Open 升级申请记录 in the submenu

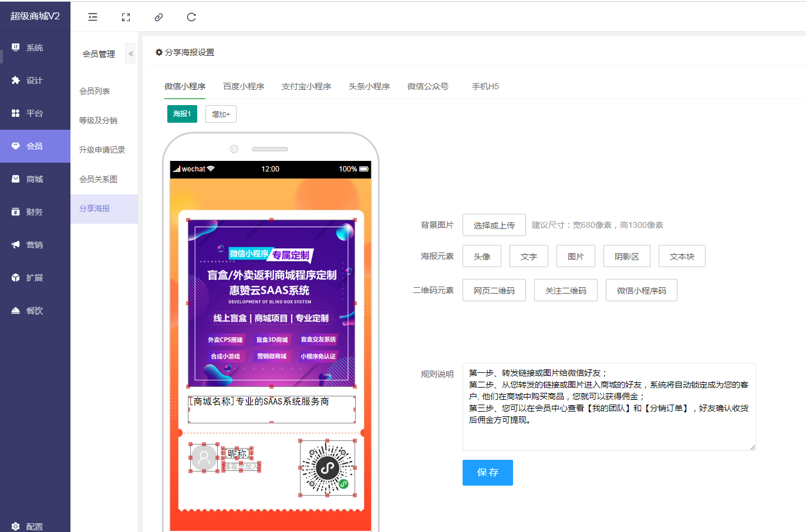tap(104, 150)
